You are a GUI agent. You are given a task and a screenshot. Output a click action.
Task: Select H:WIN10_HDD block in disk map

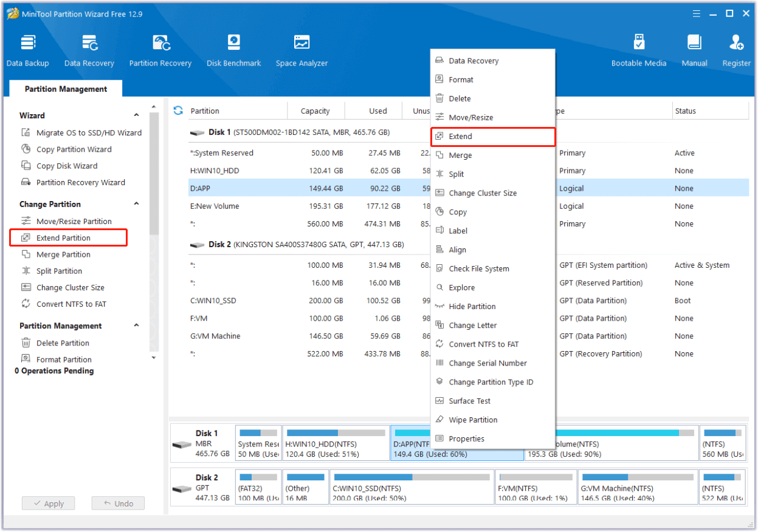(336, 443)
